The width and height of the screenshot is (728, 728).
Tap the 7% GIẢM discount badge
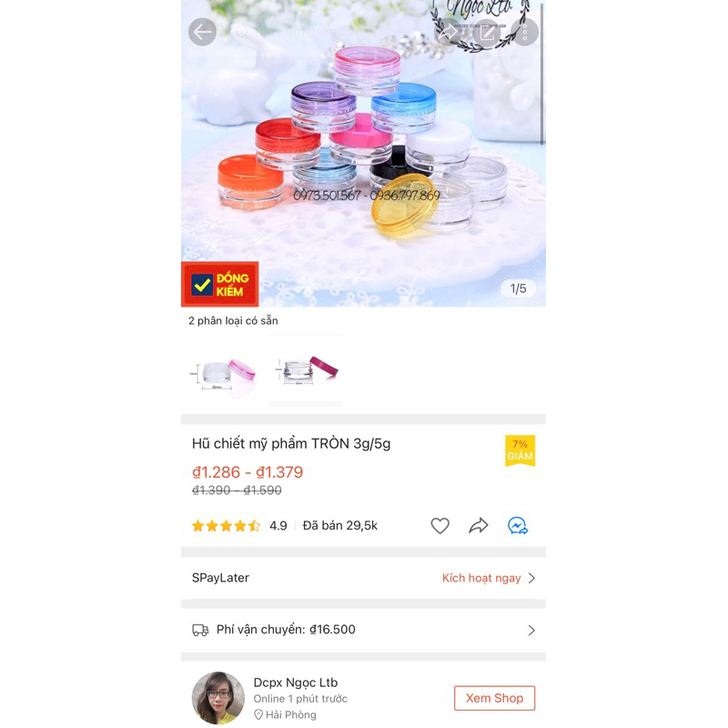click(x=520, y=450)
